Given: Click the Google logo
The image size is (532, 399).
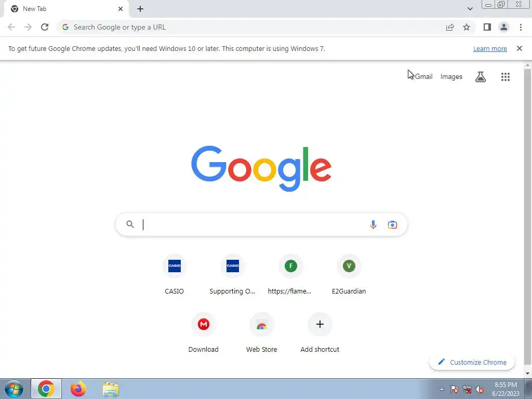Looking at the screenshot, I should pyautogui.click(x=261, y=169).
